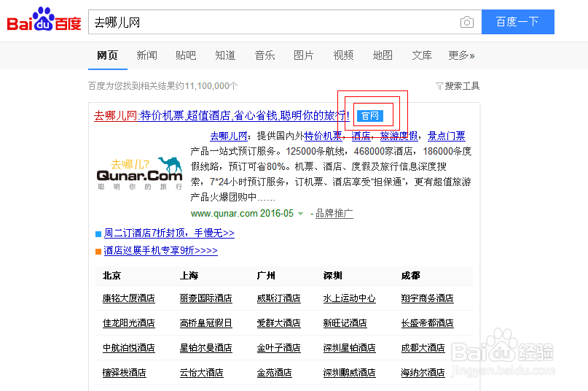Open 长盛帝都酒店 link
This screenshot has height=391, width=588.
[x=427, y=323]
